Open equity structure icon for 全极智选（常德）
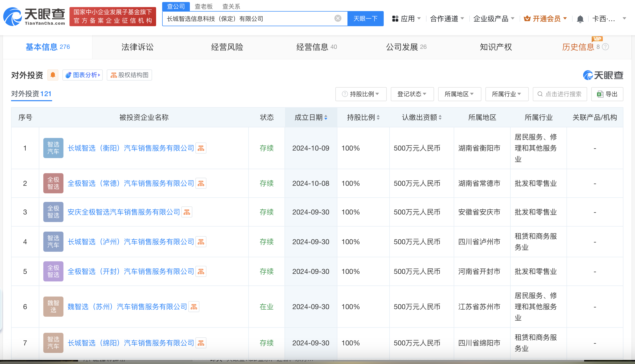Viewport: 635px width, 364px height. [201, 183]
